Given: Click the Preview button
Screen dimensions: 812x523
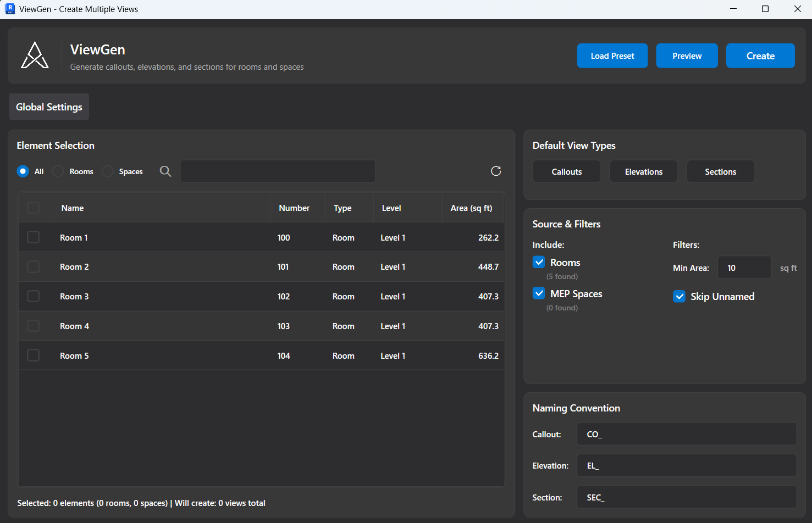Looking at the screenshot, I should (x=687, y=56).
